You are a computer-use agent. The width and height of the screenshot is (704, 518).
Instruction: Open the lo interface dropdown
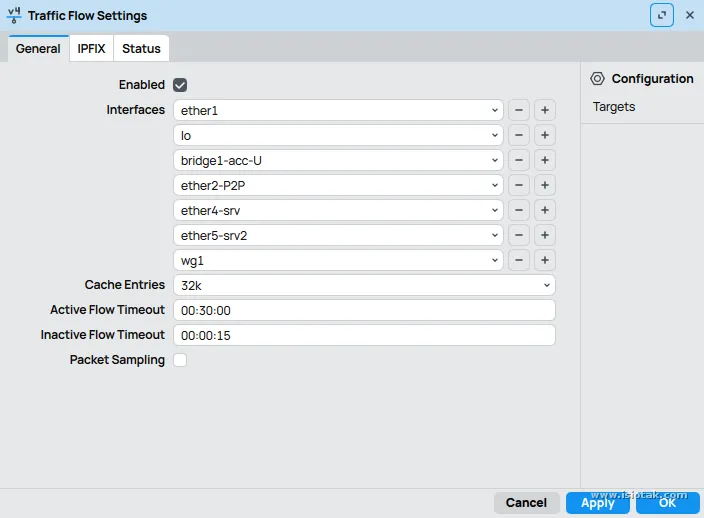click(x=338, y=135)
